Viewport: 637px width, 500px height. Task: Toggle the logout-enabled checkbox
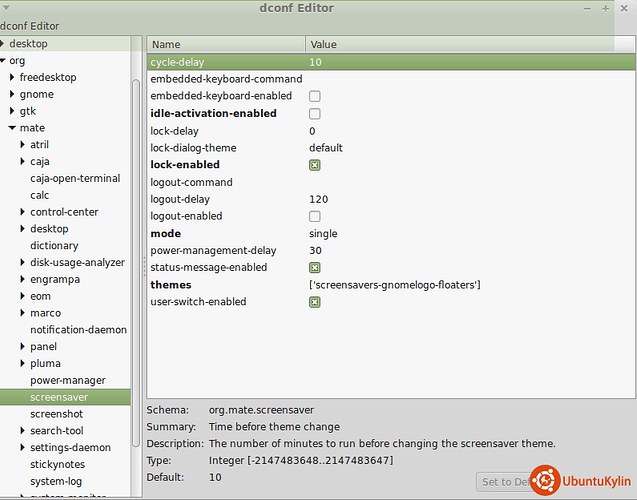click(x=314, y=216)
